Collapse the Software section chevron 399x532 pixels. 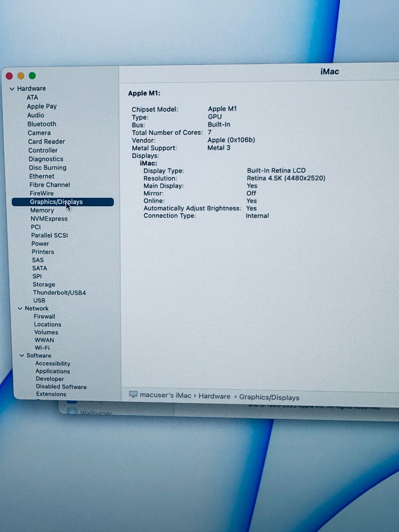(x=22, y=355)
